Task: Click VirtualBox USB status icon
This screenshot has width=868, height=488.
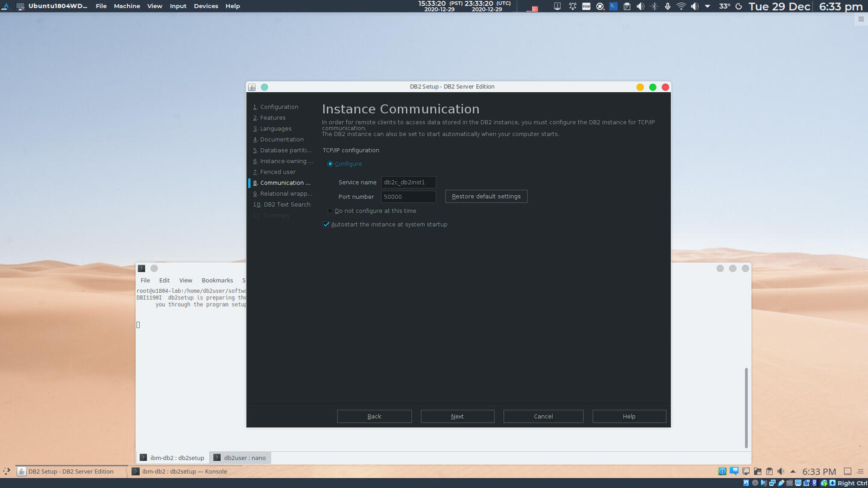Action: 781,483
